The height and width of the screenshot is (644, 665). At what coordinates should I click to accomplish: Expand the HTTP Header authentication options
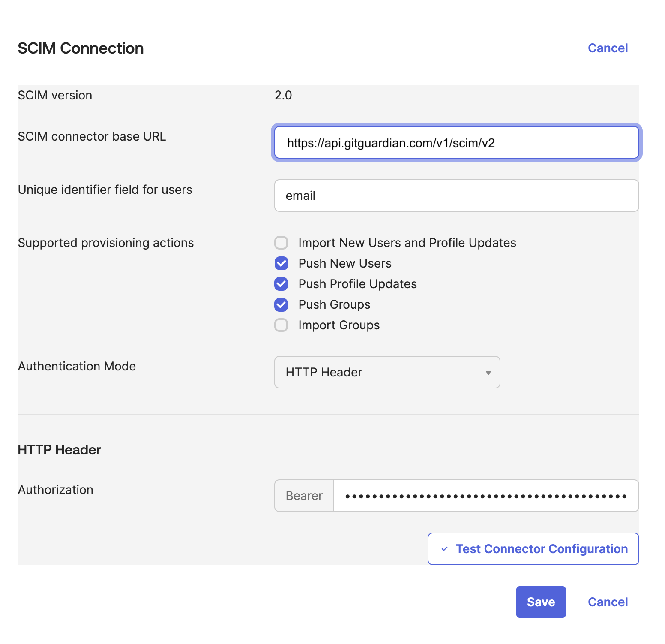coord(387,373)
